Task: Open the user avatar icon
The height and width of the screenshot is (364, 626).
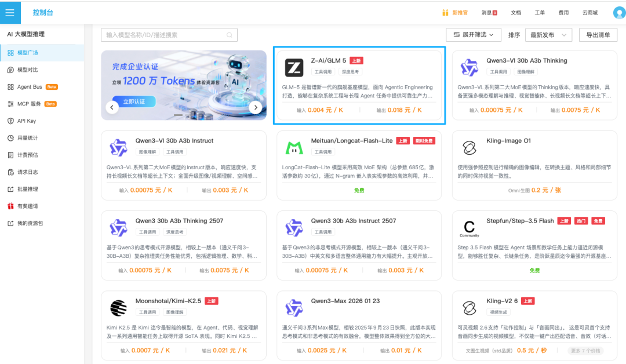Action: point(619,13)
